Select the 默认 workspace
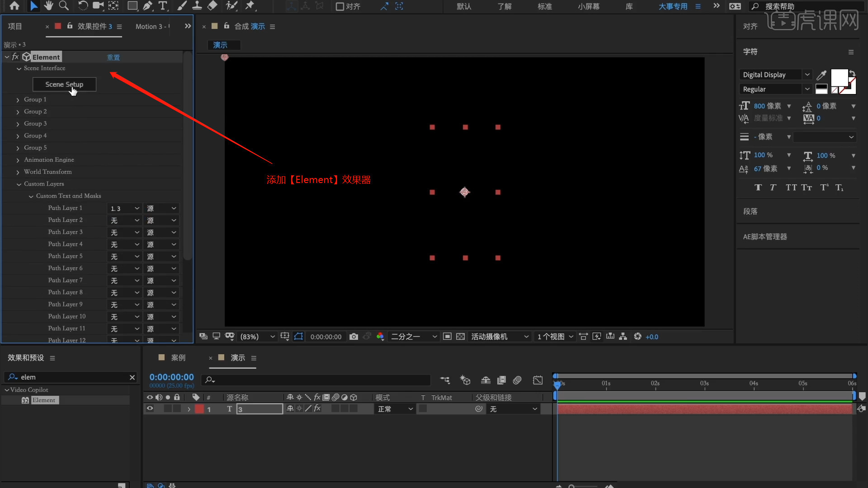This screenshot has height=488, width=868. pyautogui.click(x=464, y=6)
